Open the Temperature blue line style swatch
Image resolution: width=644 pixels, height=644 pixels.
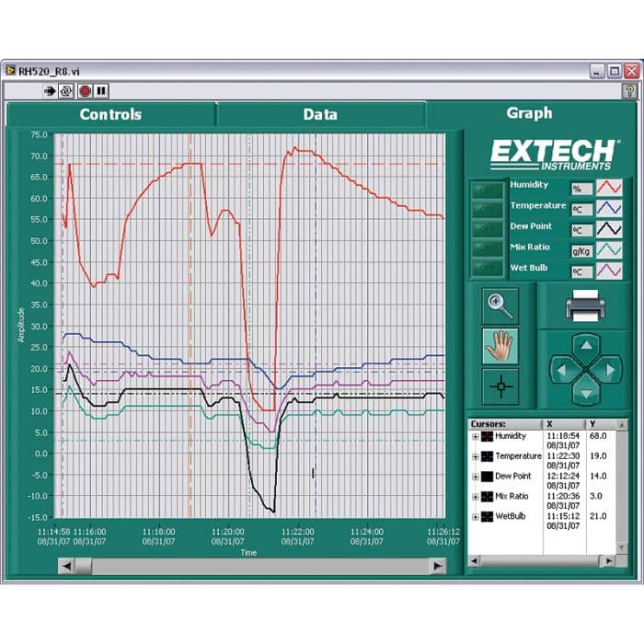(x=609, y=208)
